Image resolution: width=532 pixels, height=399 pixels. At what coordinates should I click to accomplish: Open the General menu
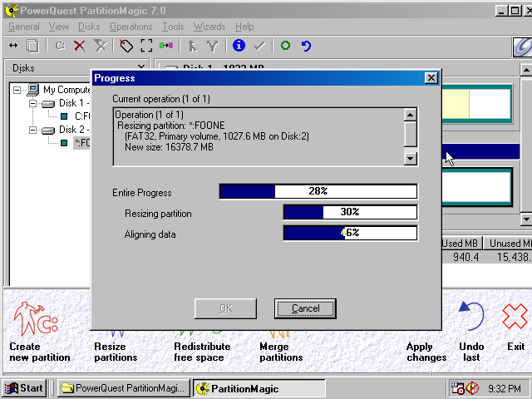pyautogui.click(x=24, y=27)
